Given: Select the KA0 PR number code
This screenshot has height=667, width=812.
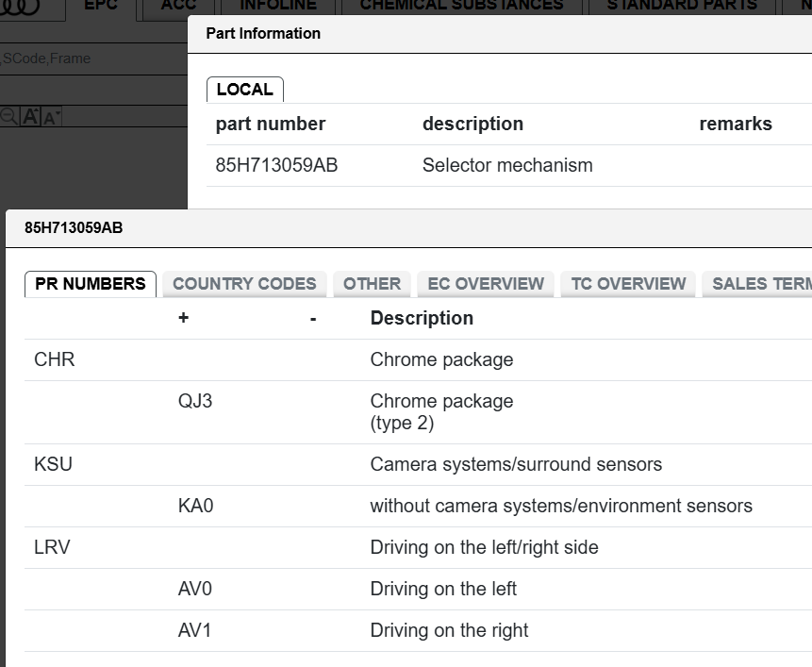Looking at the screenshot, I should (x=195, y=506).
